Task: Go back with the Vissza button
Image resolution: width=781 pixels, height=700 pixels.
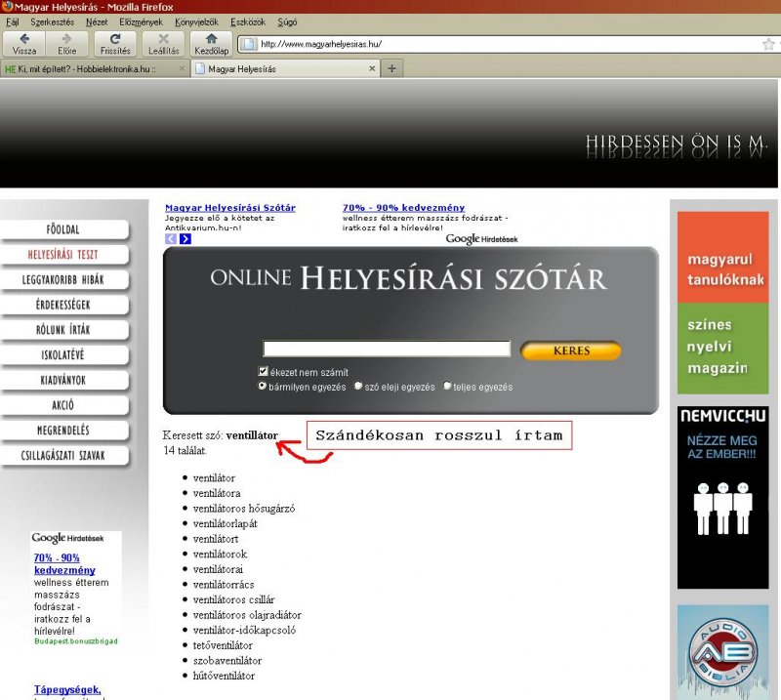Action: pyautogui.click(x=23, y=44)
